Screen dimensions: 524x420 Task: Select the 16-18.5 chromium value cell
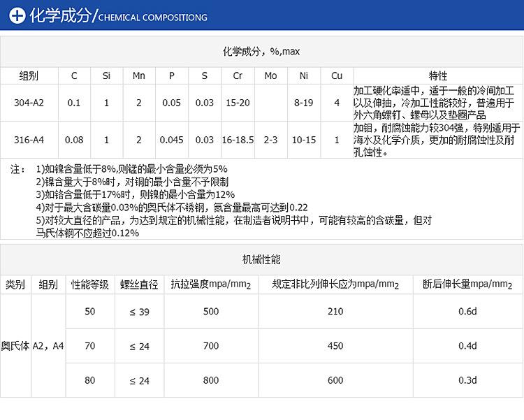point(238,140)
